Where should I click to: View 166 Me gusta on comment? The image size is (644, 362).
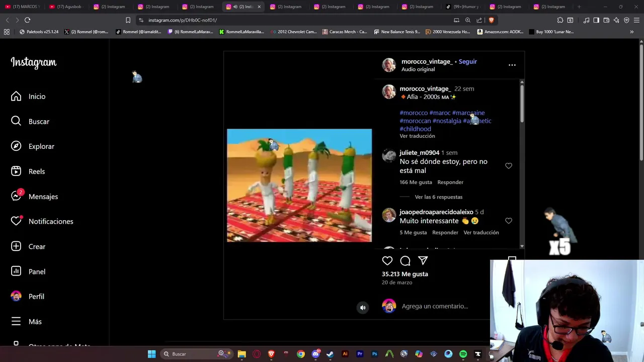[x=416, y=182]
